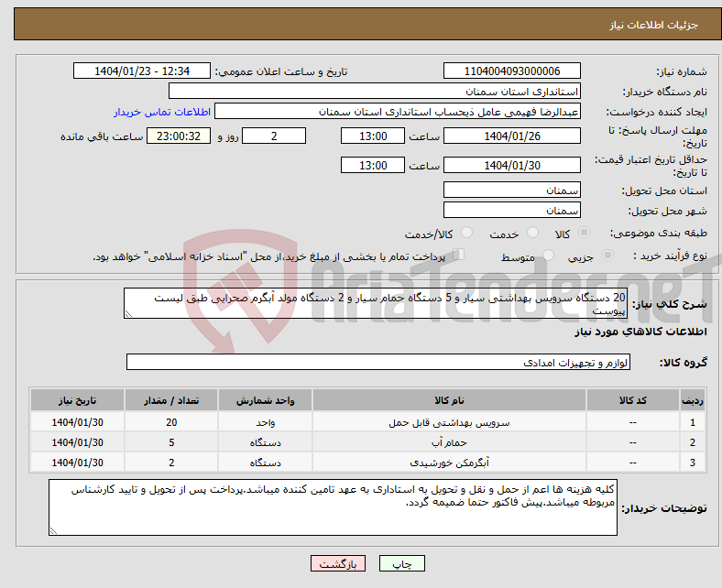
Task: Click the response deadline date 1404/01/26
Action: tap(512, 136)
